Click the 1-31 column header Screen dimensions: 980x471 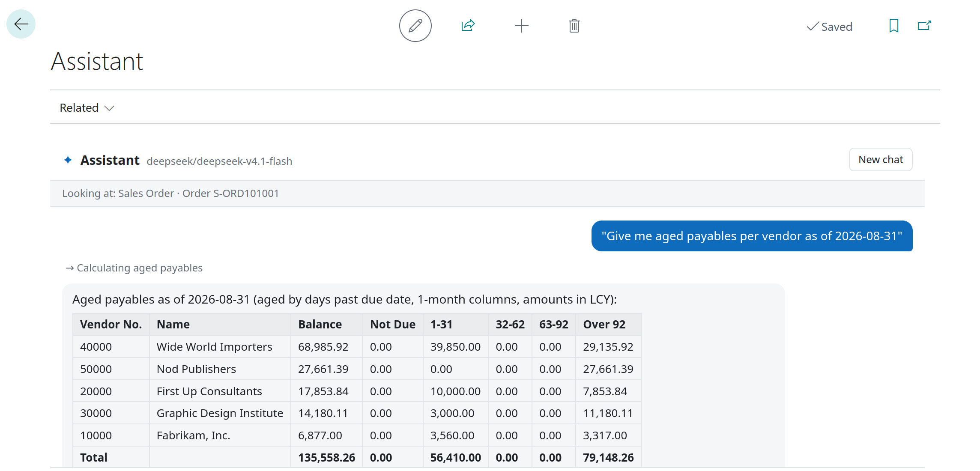click(455, 324)
